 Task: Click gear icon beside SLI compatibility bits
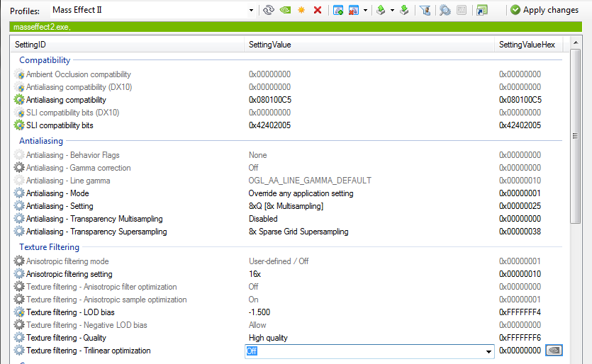click(x=19, y=125)
